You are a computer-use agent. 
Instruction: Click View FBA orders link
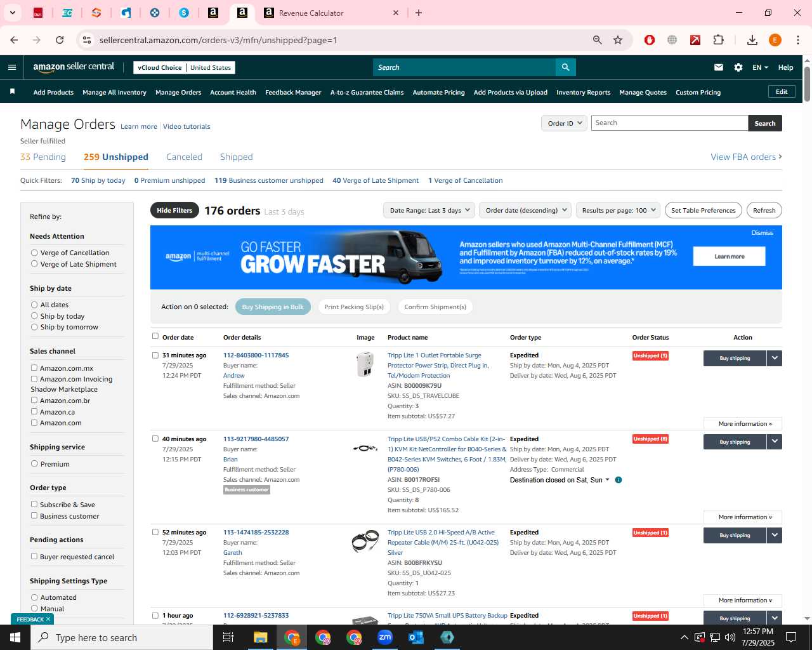[x=746, y=157]
